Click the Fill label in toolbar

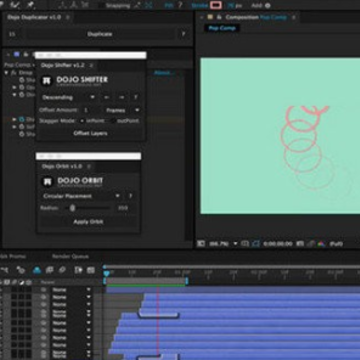pos(169,6)
